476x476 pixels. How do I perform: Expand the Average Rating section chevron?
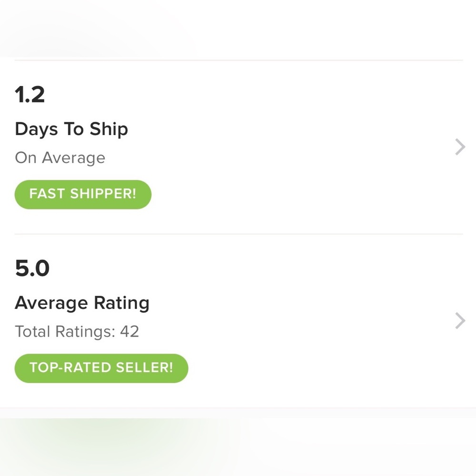click(459, 320)
